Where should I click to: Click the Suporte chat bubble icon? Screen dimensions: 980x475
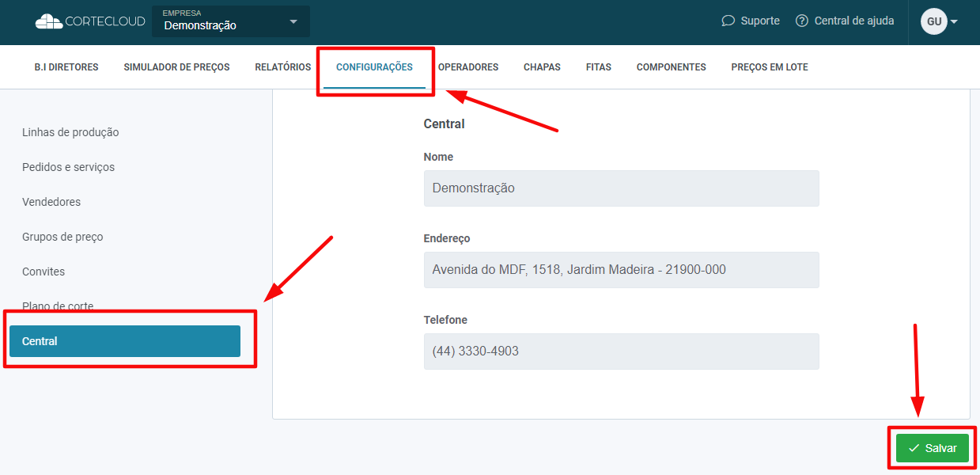728,21
